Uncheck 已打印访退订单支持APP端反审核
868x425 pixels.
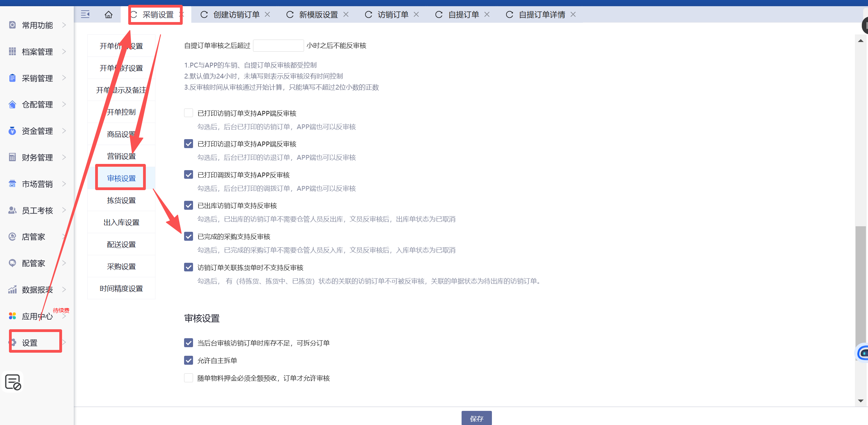pos(189,144)
